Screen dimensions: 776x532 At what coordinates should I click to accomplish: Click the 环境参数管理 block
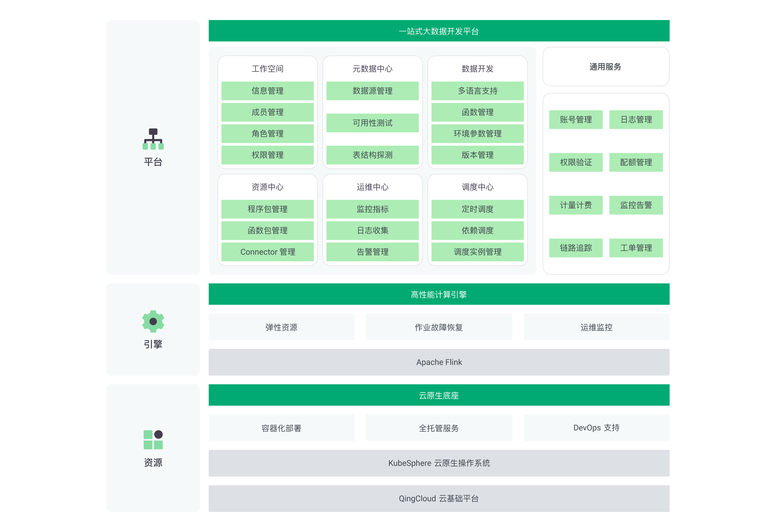(x=478, y=134)
